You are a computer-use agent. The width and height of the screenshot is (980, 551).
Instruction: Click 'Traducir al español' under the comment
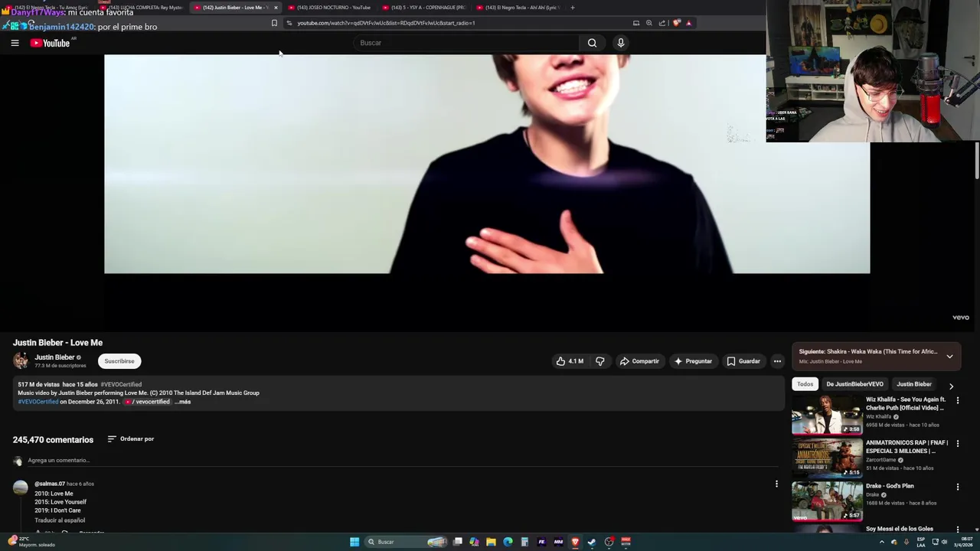[x=60, y=520]
